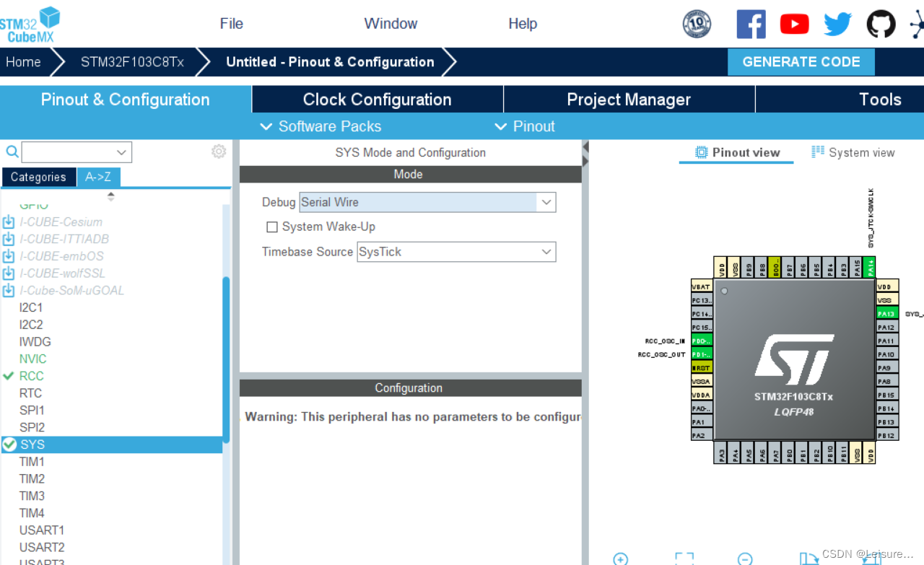Click download icon beside I-CUBE-wolfSSL
This screenshot has width=924, height=565.
(x=9, y=273)
